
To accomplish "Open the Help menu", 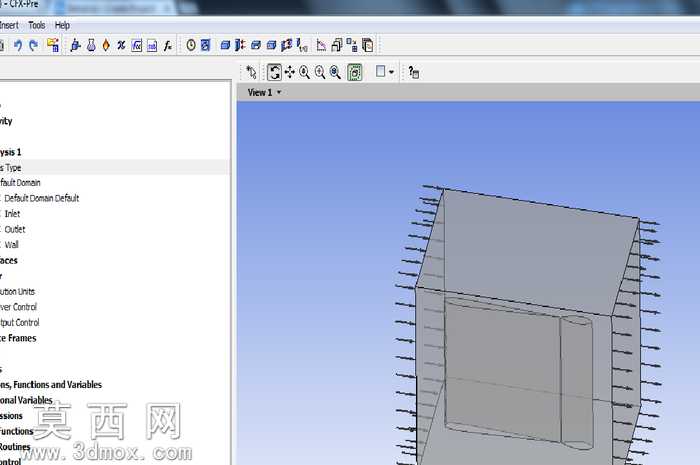I will click(62, 25).
